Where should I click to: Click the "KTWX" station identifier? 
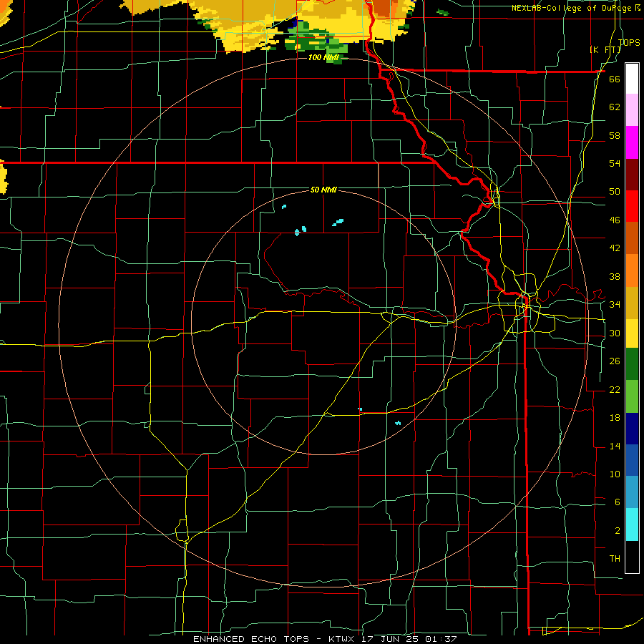341,639
